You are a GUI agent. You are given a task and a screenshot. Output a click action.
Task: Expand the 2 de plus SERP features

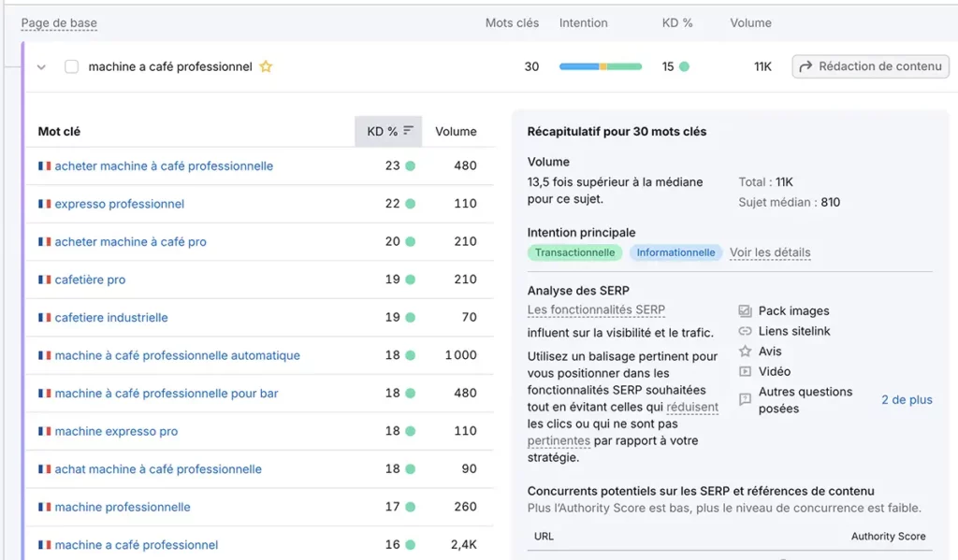pyautogui.click(x=905, y=399)
